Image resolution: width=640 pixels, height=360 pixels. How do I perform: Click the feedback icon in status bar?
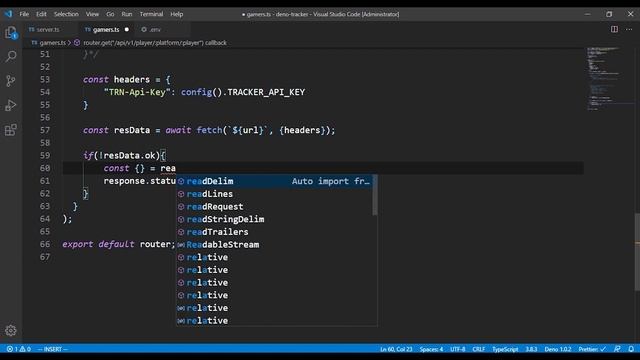coord(617,349)
